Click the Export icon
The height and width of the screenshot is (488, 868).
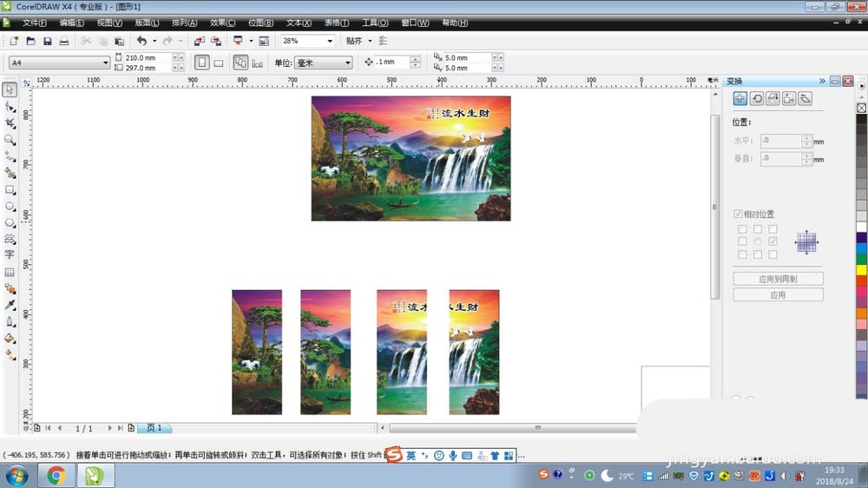(x=216, y=41)
